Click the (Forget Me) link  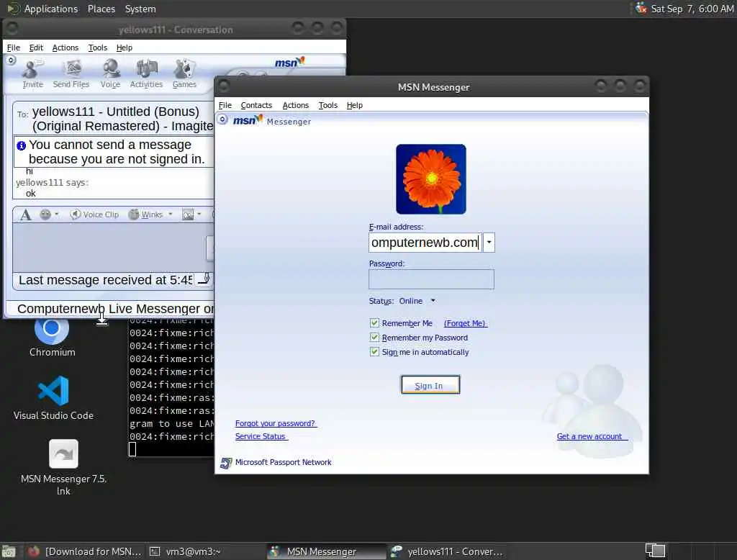click(466, 323)
